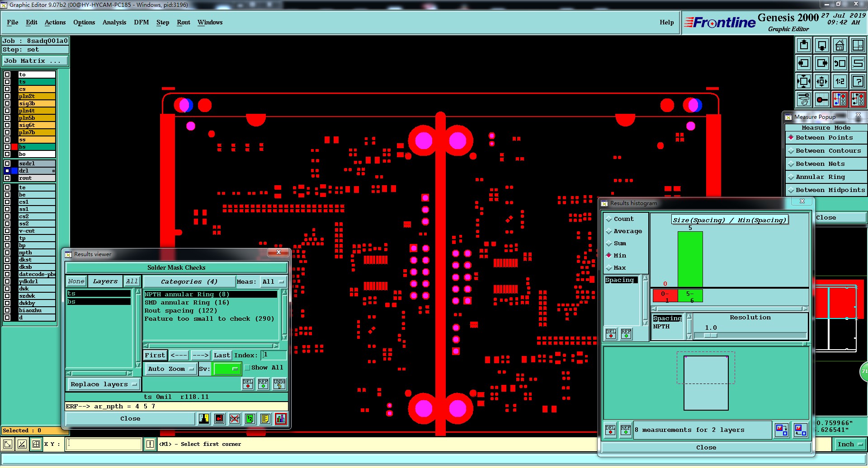The height and width of the screenshot is (468, 868).
Task: Click the snap-to-pad grid icon
Action: click(x=822, y=99)
